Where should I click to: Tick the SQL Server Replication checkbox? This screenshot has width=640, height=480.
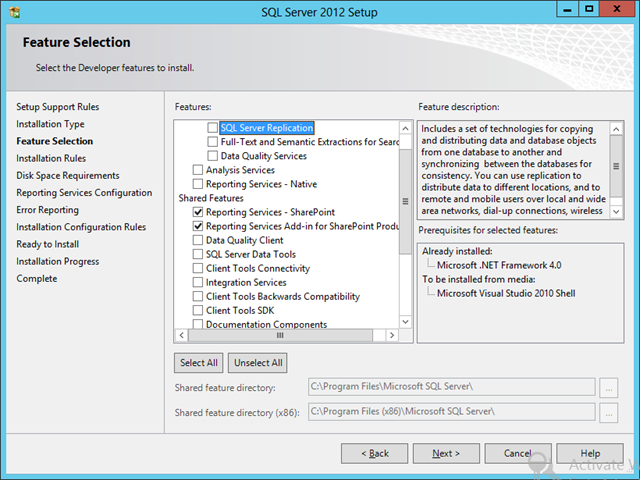point(212,128)
